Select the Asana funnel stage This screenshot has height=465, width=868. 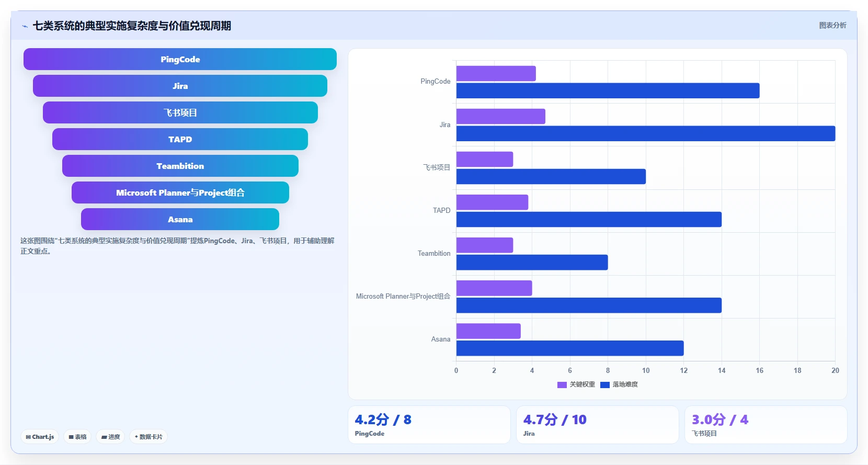pyautogui.click(x=180, y=219)
